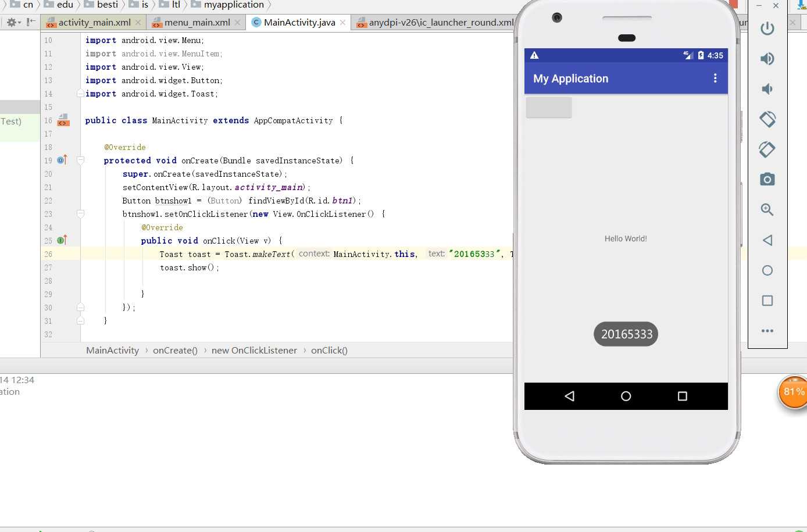Click the besti breadcrumb folder
The image size is (807, 532).
(101, 5)
